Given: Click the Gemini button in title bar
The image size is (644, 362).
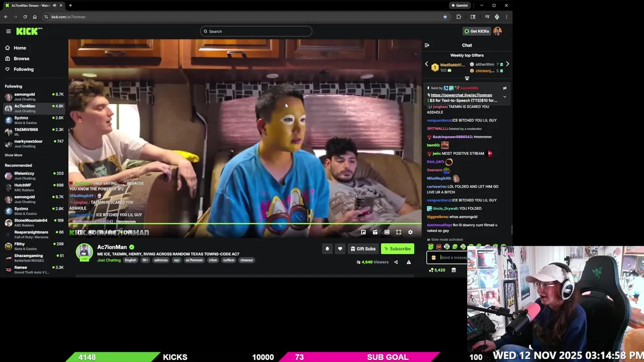Looking at the screenshot, I should [459, 6].
